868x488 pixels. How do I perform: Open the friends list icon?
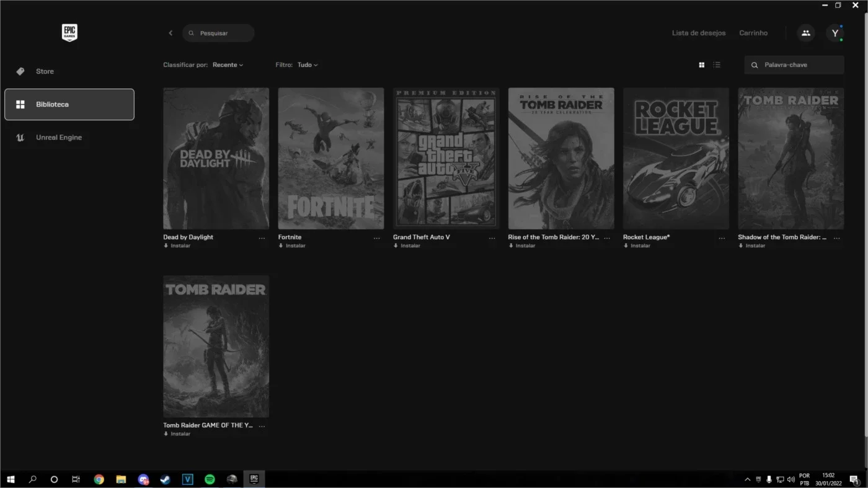pyautogui.click(x=805, y=33)
